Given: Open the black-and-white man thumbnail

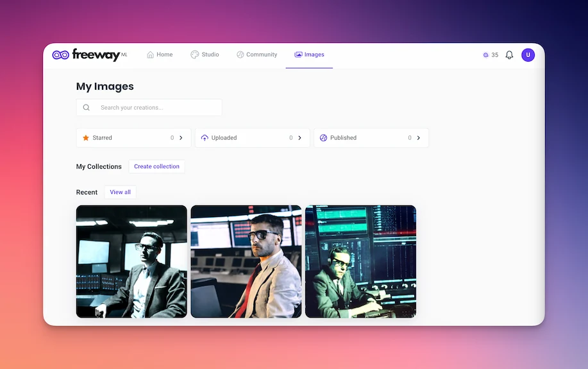Looking at the screenshot, I should 131,261.
